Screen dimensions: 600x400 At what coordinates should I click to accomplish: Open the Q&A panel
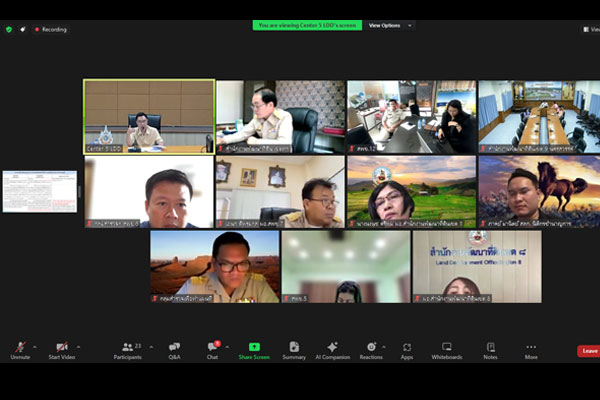click(174, 347)
